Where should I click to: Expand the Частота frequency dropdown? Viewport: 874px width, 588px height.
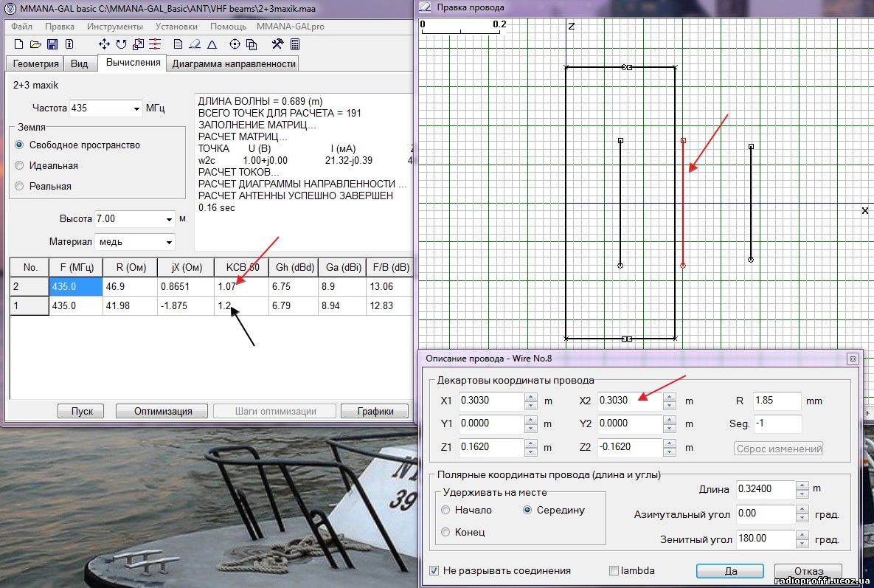[x=136, y=108]
